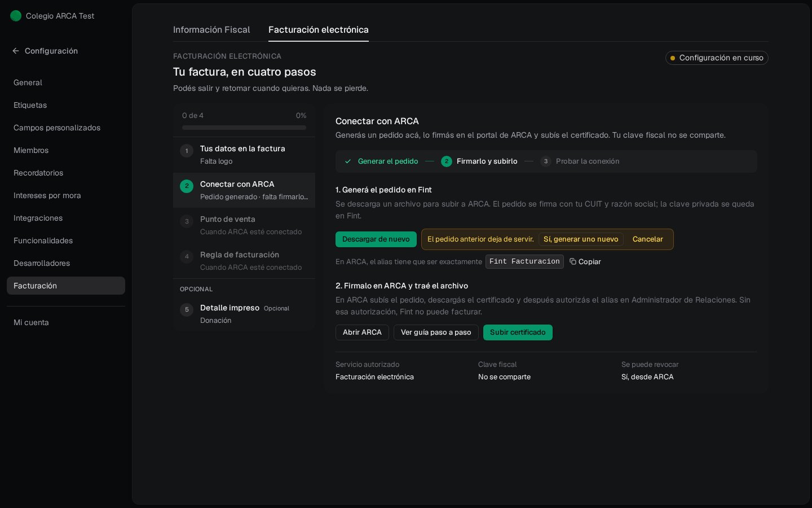Viewport: 812px width, 508px height.
Task: Click the 0 de 4 progress bar
Action: point(244,128)
